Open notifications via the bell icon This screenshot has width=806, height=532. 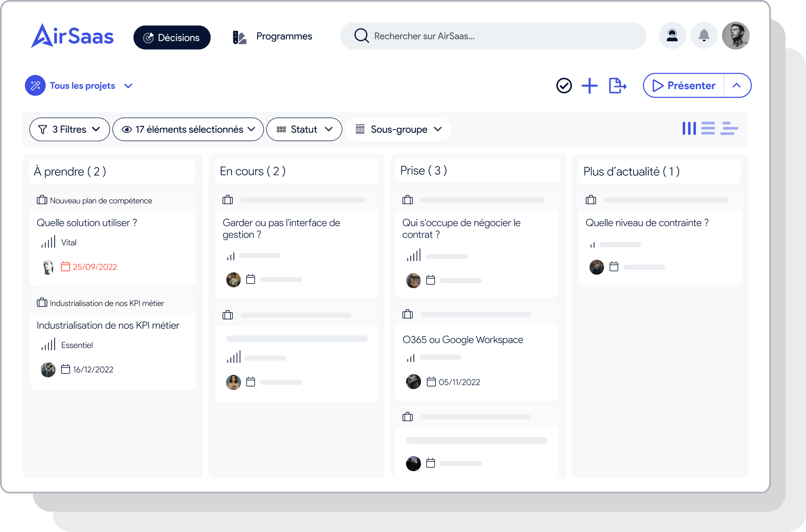[704, 35]
